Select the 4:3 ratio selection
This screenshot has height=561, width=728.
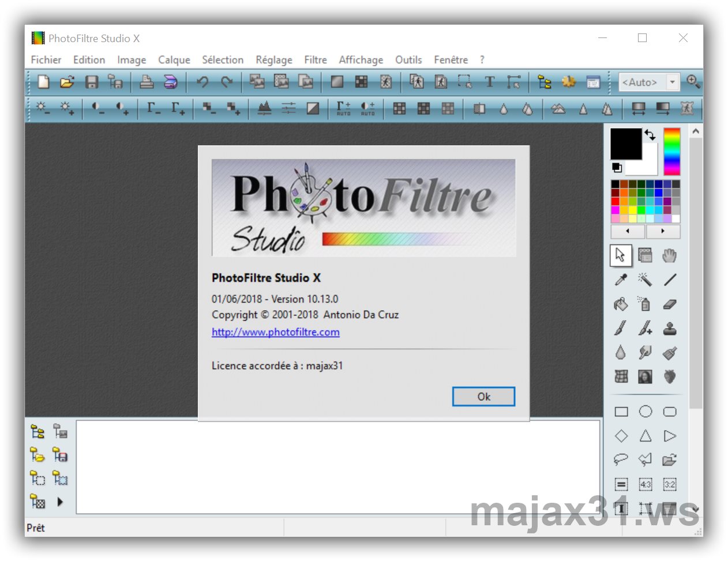pos(646,484)
